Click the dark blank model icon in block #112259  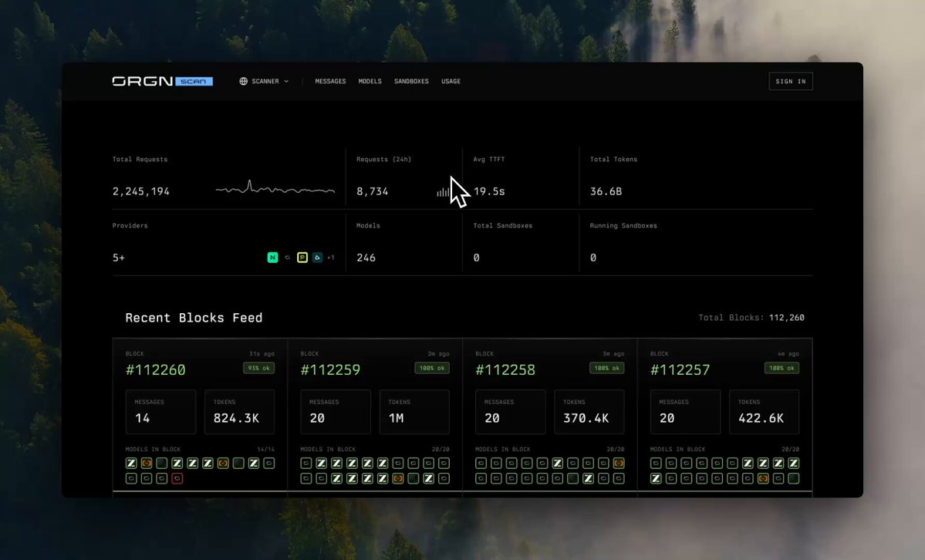(x=414, y=478)
